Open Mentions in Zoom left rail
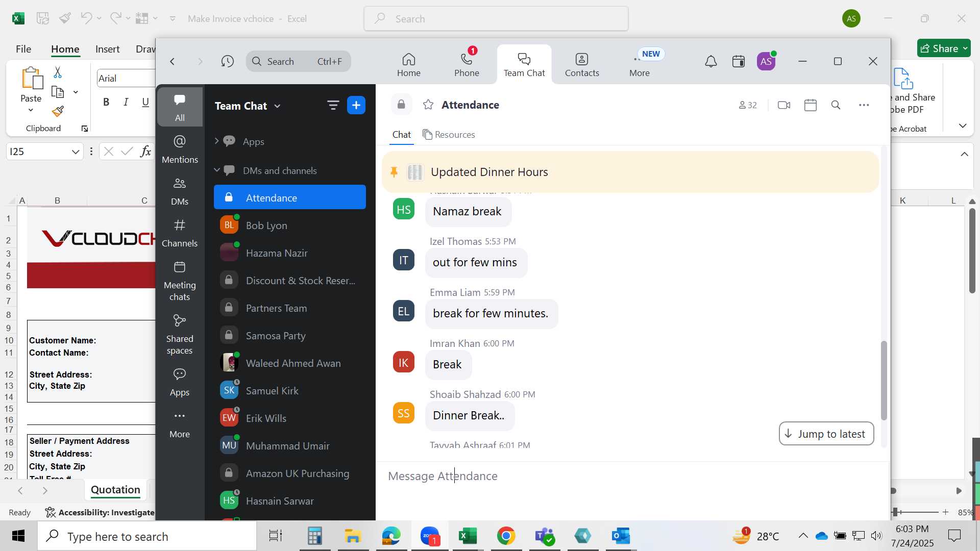Screen dimensions: 980x551 [x=180, y=149]
